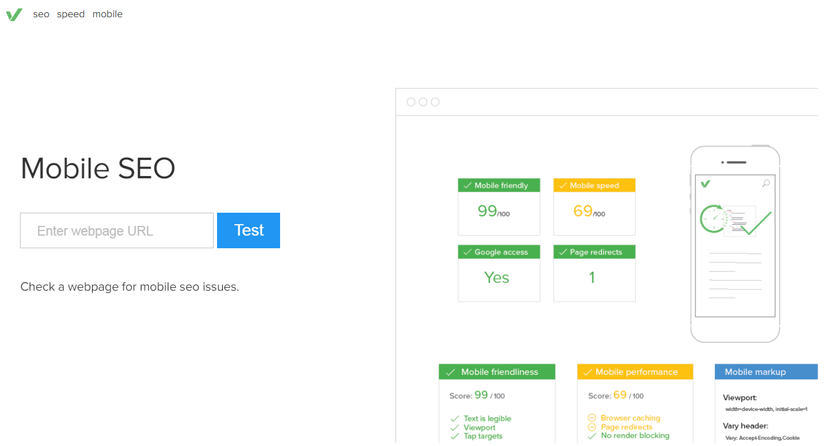Click the phone illustration in preview
Image resolution: width=840 pixels, height=446 pixels.
(x=735, y=244)
